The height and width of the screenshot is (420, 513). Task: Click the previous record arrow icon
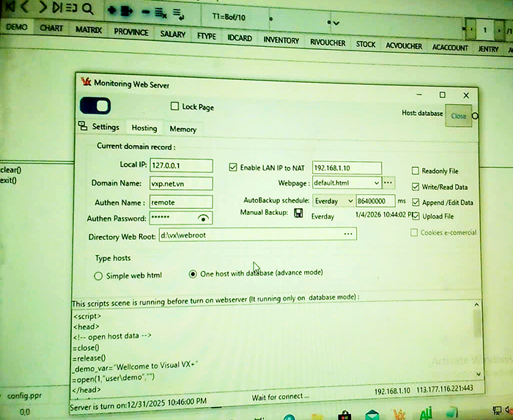point(26,8)
